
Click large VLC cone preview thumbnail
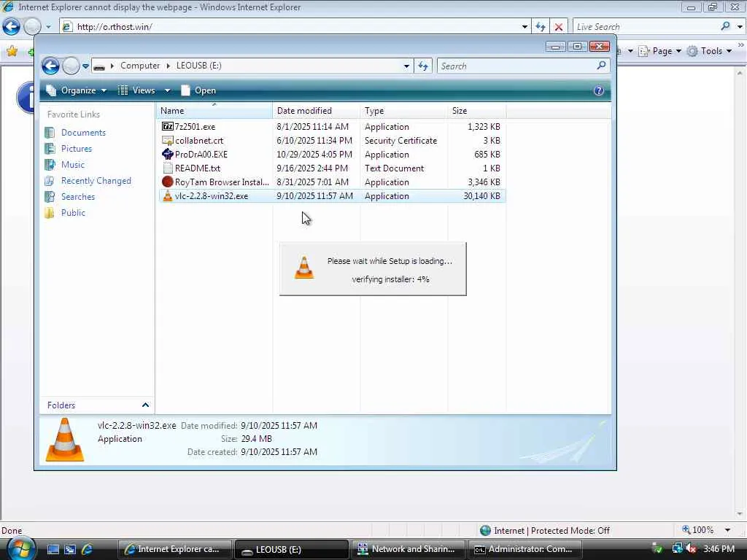[65, 440]
